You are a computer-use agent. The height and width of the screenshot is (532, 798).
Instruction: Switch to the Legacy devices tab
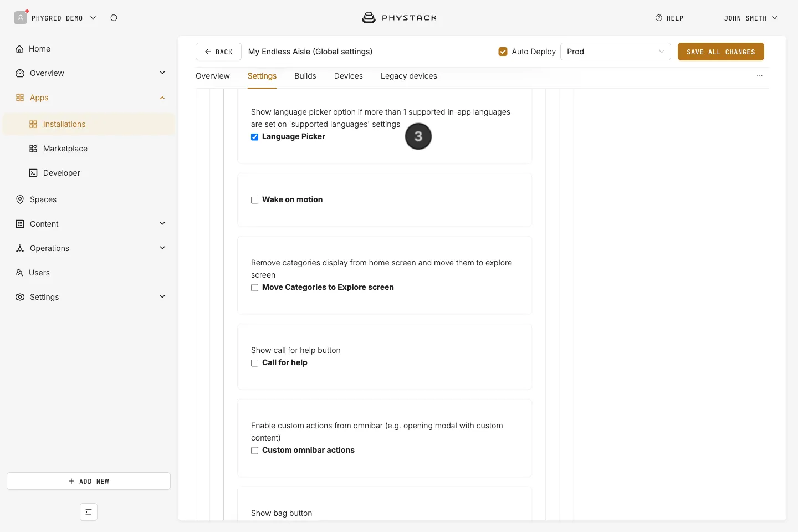(x=409, y=76)
